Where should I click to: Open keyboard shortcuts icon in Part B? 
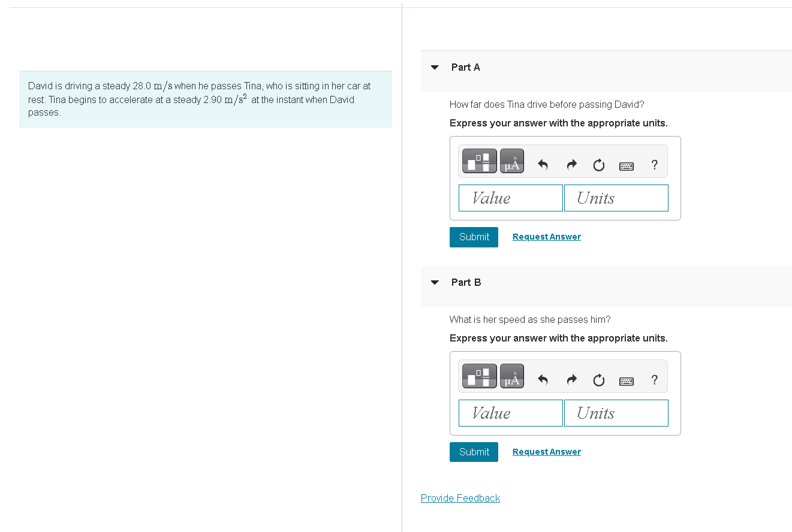pyautogui.click(x=627, y=381)
